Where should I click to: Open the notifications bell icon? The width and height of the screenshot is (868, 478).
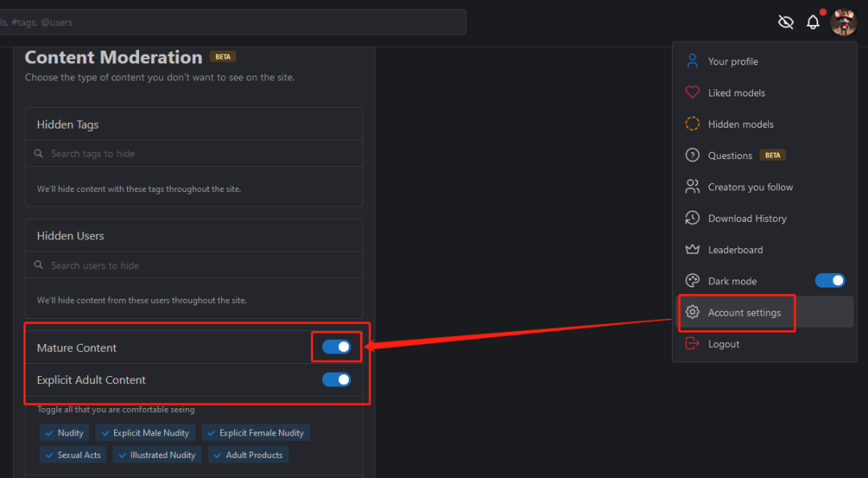pos(813,22)
